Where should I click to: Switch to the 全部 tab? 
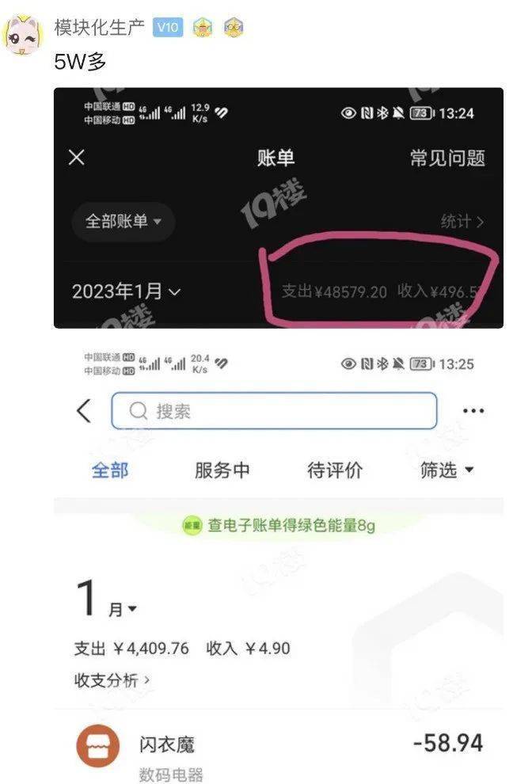click(x=110, y=470)
